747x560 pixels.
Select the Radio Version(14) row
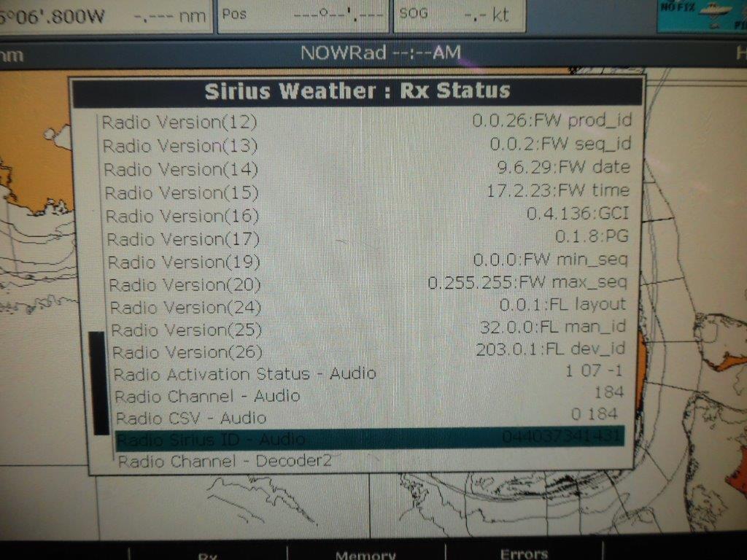pos(367,168)
